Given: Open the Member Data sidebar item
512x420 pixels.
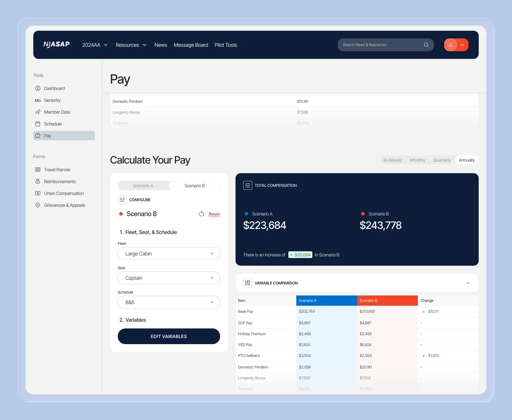Looking at the screenshot, I should [x=57, y=112].
